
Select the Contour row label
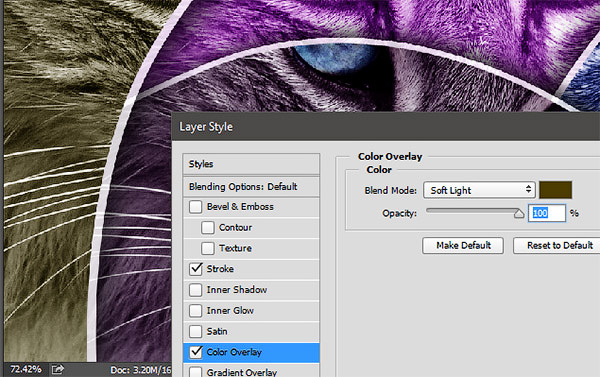235,227
